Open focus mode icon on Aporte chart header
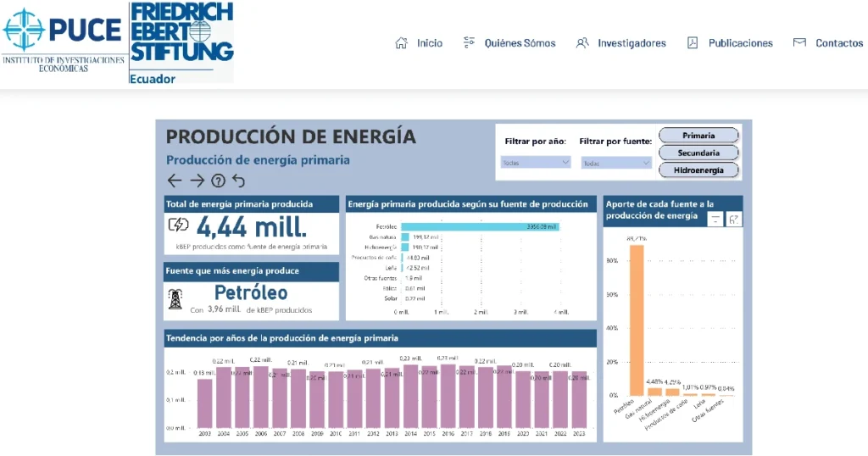Viewport: 868px width, 456px height. tap(734, 220)
